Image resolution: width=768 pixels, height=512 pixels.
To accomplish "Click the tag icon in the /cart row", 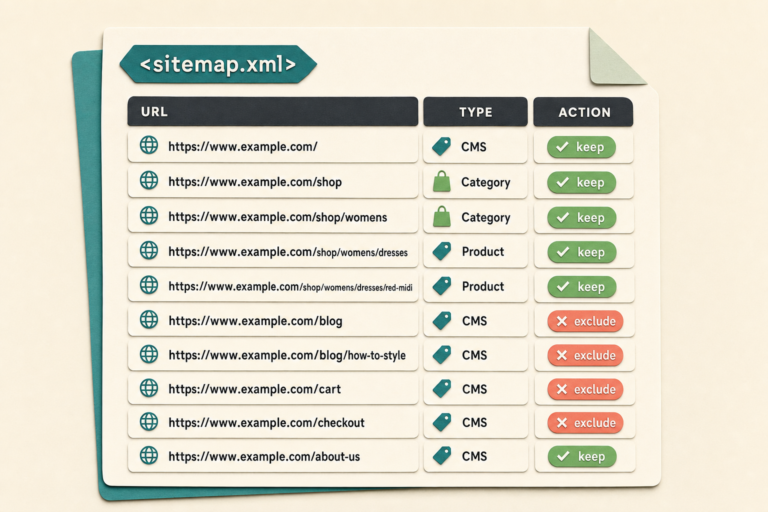I will [x=442, y=389].
